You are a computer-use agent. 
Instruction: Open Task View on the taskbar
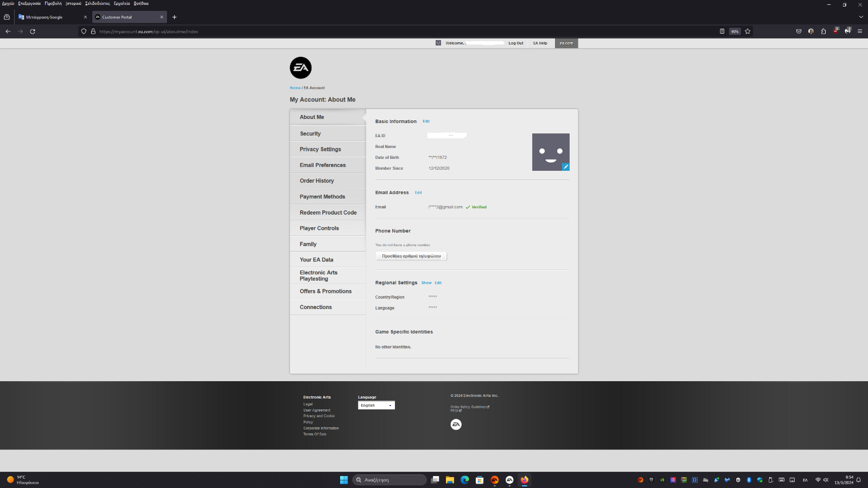pos(435,480)
